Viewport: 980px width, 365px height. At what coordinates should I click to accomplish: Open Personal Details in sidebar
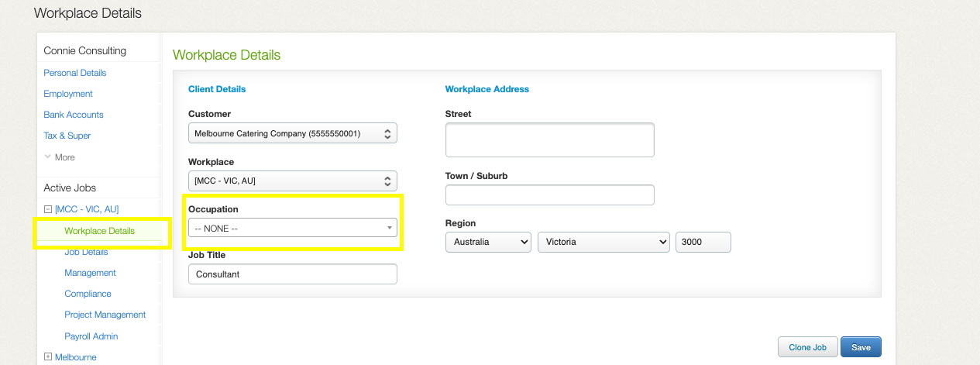tap(75, 73)
